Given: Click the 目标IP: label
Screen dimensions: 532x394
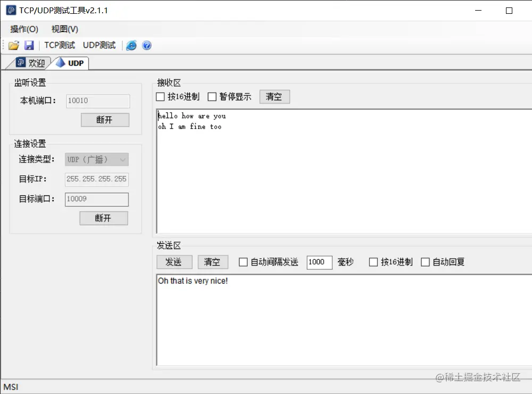Looking at the screenshot, I should 32,179.
